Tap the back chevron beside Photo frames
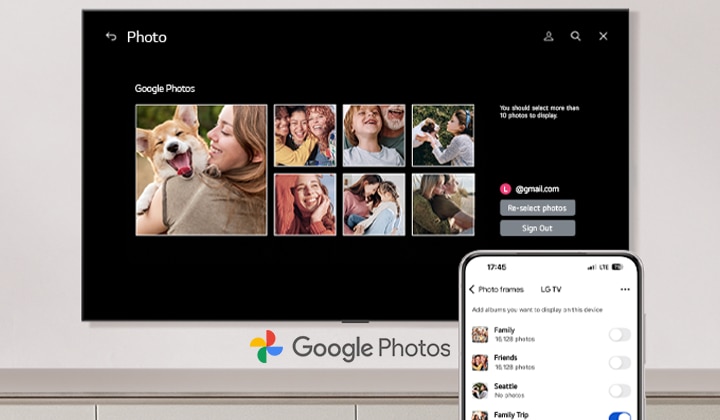 click(x=472, y=289)
